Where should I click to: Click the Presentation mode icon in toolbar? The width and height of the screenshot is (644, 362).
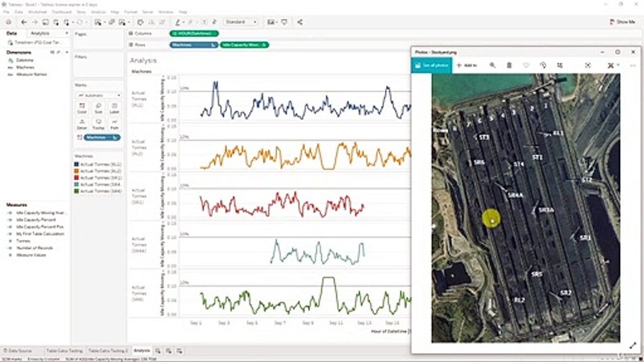(x=284, y=22)
